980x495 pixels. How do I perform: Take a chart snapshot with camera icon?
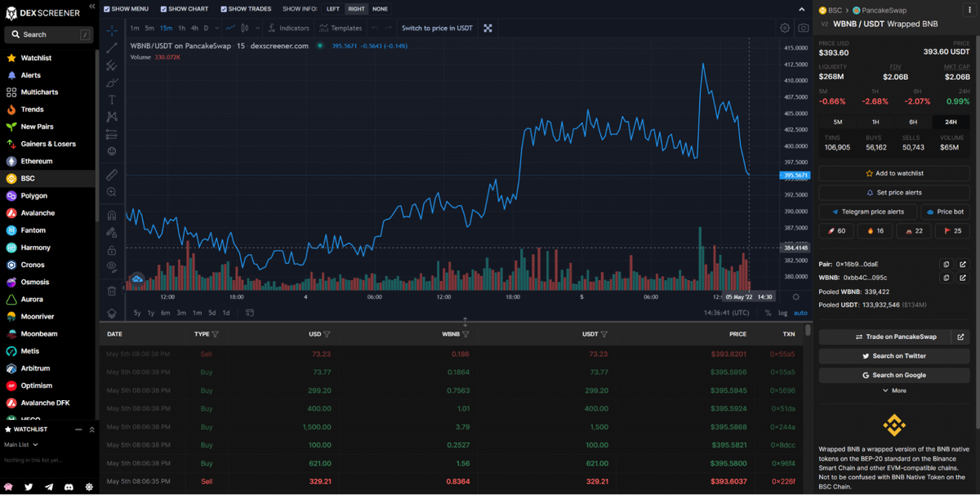(804, 28)
